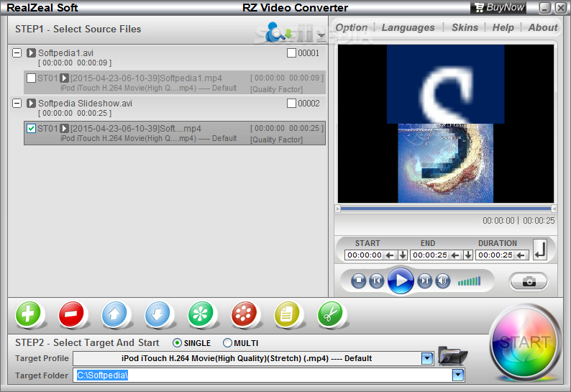Click the BuyNow button
This screenshot has height=392, width=571.
tap(498, 7)
